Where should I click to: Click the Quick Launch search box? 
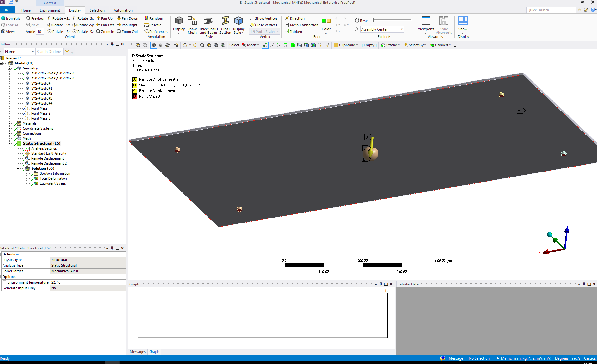[x=551, y=10]
